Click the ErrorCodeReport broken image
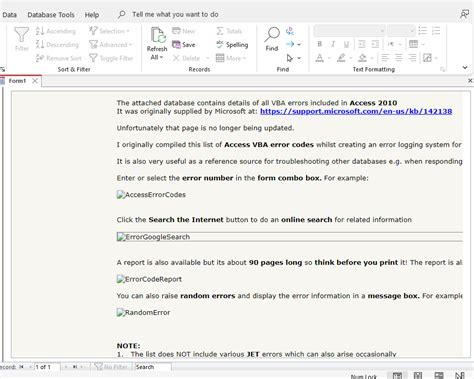 pos(149,279)
